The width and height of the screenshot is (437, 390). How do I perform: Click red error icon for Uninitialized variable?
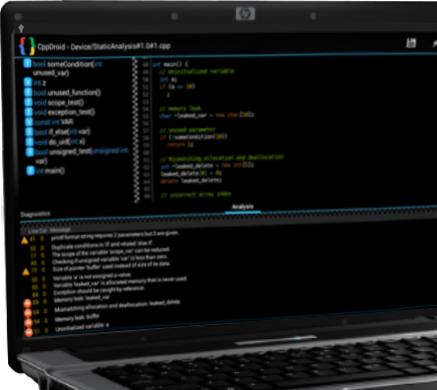[29, 332]
